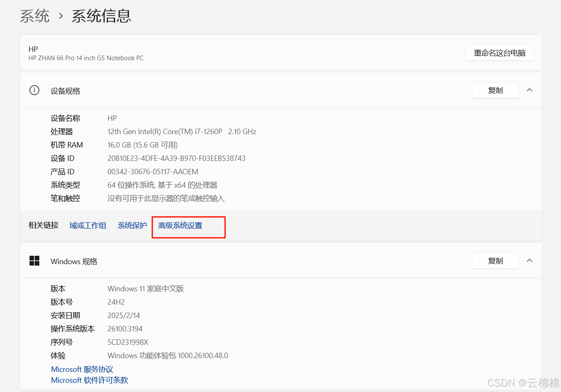Select OS build 26100.3194
561x392 pixels.
click(125, 329)
